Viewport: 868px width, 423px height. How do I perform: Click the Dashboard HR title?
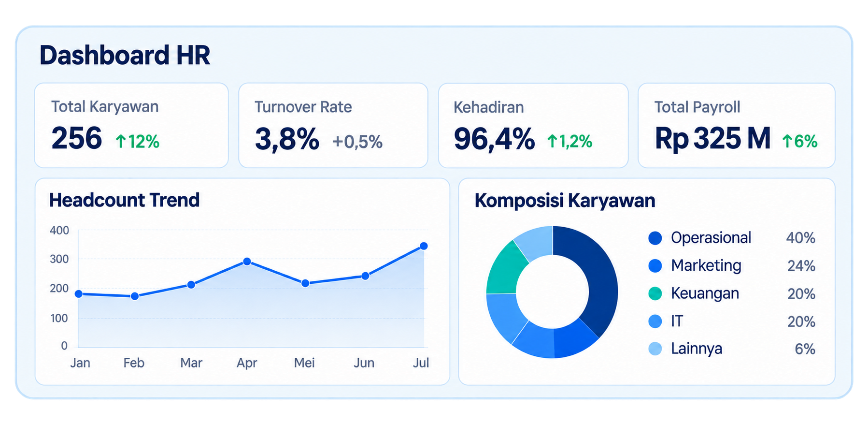click(125, 55)
